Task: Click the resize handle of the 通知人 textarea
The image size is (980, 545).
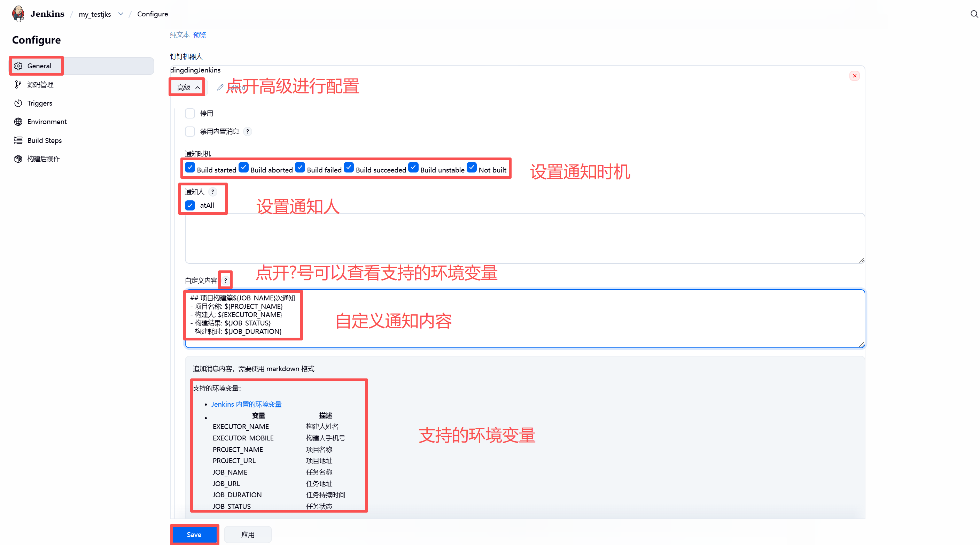Action: tap(861, 260)
